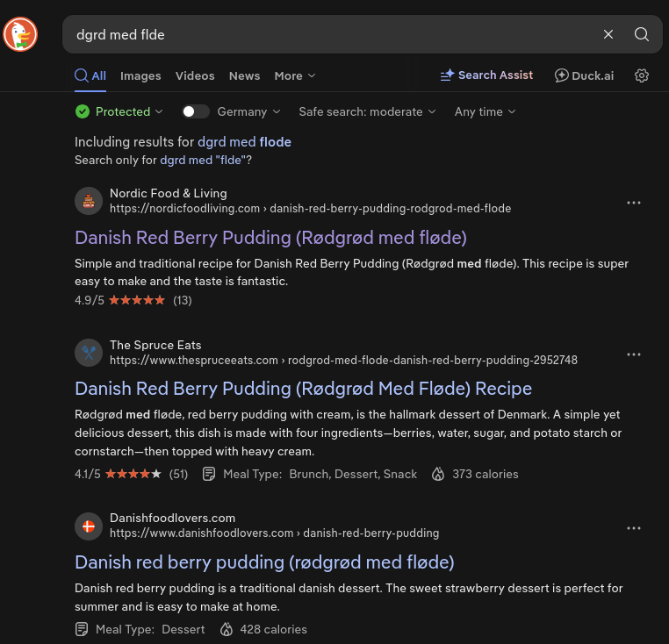669x644 pixels.
Task: Switch to the Videos tab
Action: pos(195,76)
